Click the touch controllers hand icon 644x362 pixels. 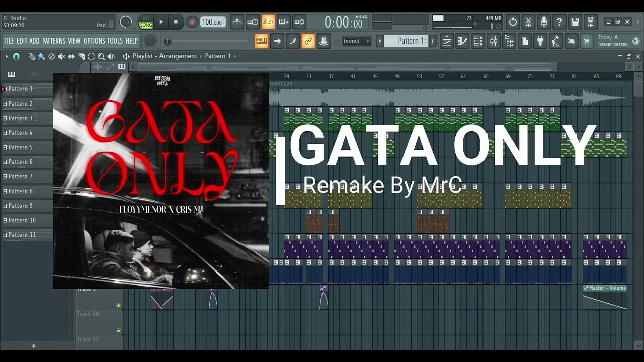coord(572,41)
